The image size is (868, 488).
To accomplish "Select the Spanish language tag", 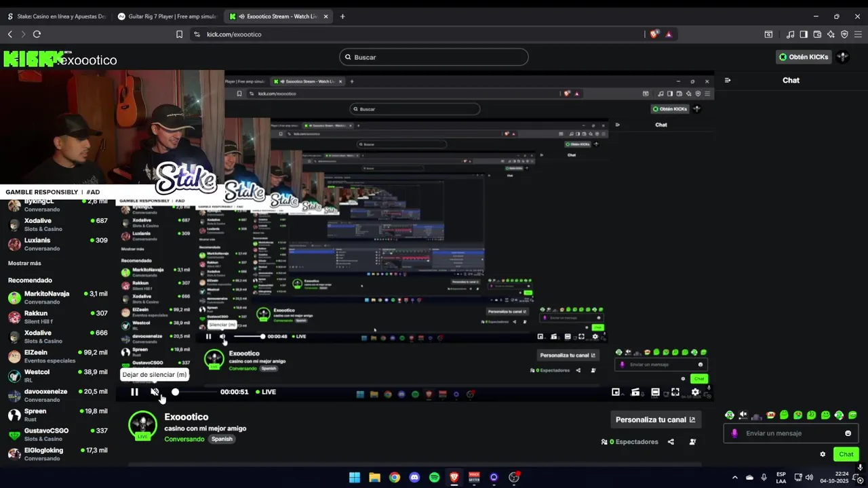I will pos(222,439).
